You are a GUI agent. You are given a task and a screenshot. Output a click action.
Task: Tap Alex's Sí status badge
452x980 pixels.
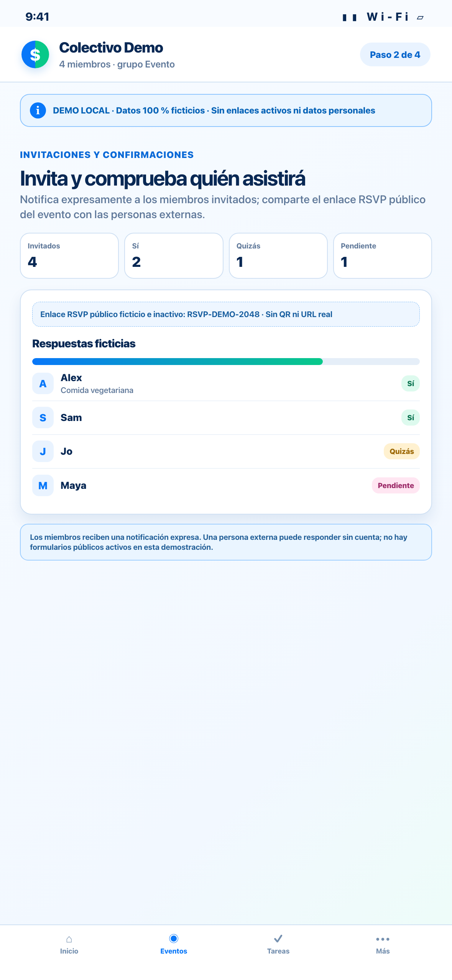coord(410,383)
